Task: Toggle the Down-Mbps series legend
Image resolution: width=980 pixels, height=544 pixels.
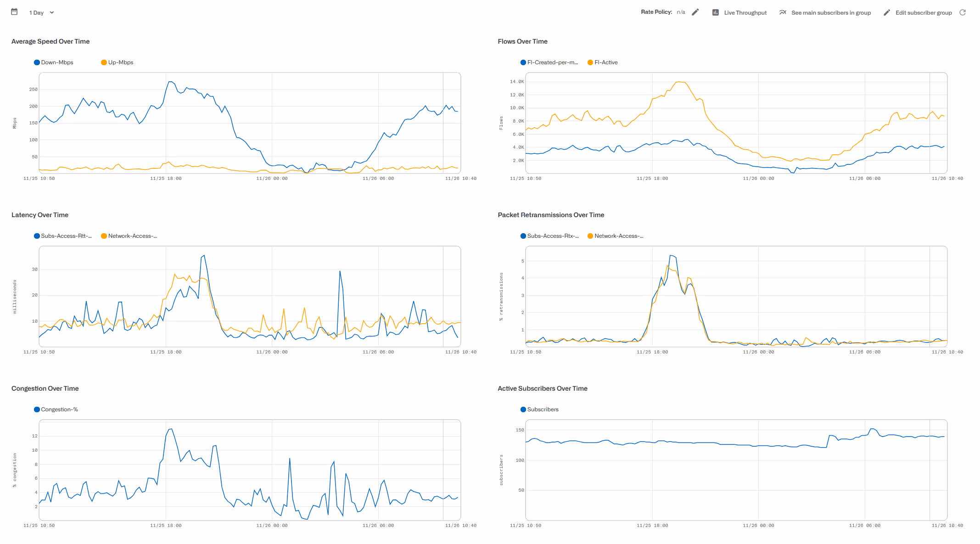Action: 57,62
